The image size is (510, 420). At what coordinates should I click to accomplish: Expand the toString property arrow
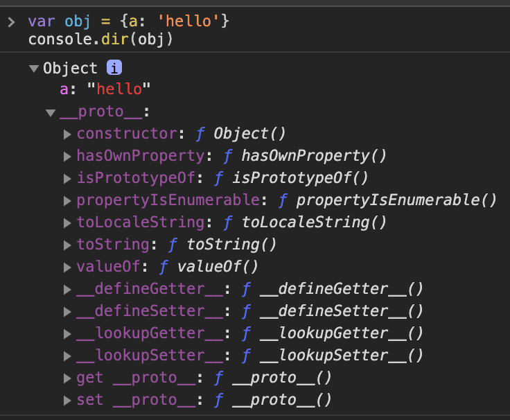pos(67,245)
